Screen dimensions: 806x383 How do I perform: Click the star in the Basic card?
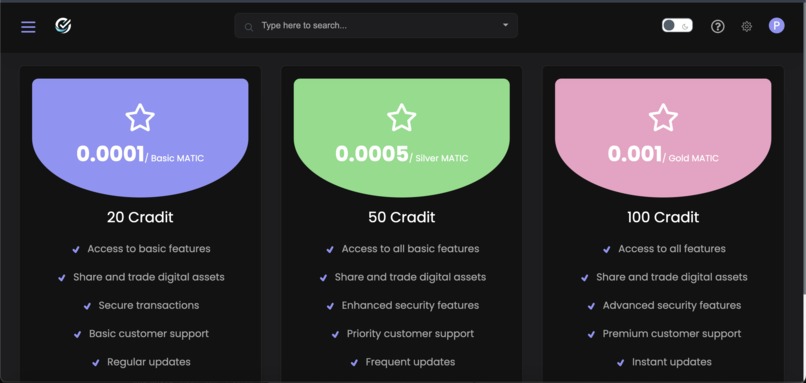(140, 118)
